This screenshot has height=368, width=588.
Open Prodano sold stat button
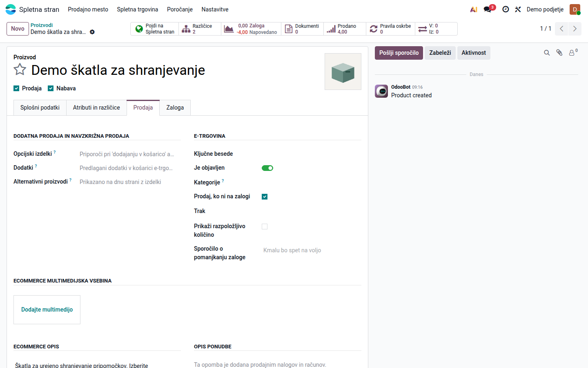[345, 29]
